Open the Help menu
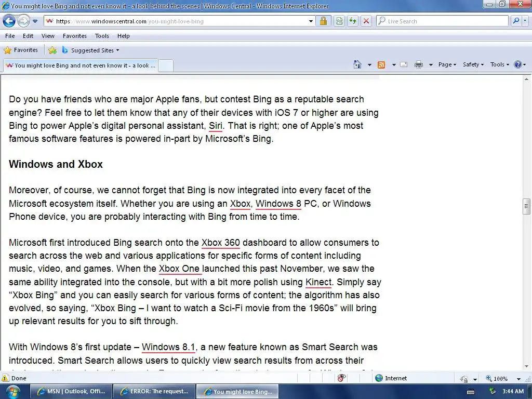 pyautogui.click(x=124, y=36)
